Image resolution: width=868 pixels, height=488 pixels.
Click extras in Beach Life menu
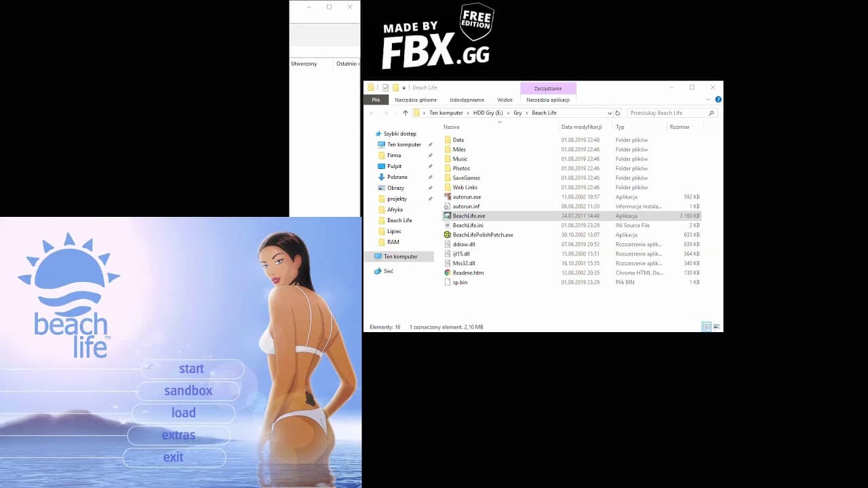pos(178,435)
